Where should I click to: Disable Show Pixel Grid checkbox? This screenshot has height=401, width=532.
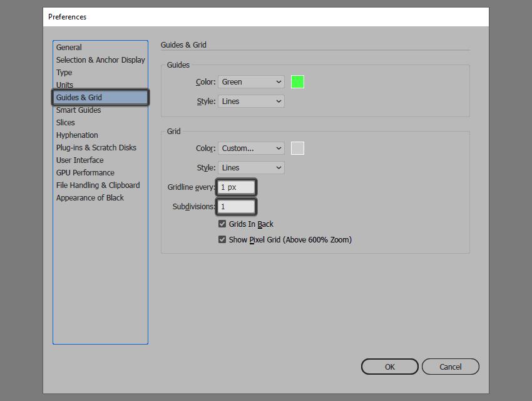(x=222, y=239)
